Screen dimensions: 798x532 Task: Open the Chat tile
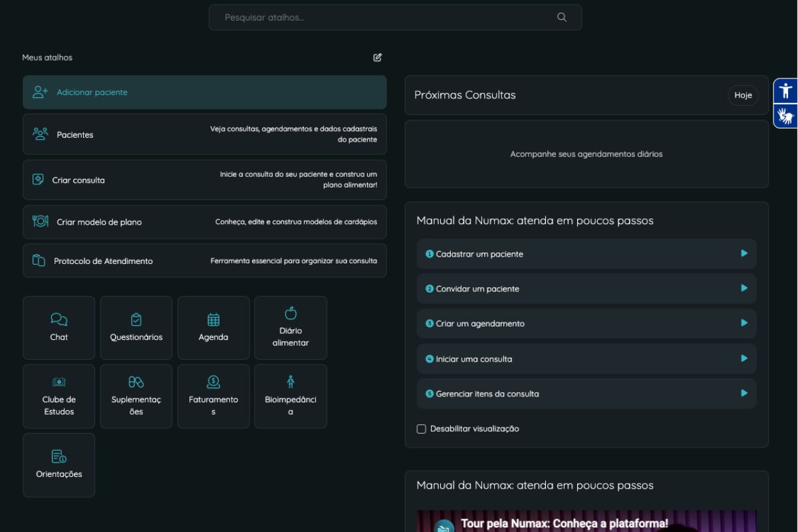tap(59, 328)
